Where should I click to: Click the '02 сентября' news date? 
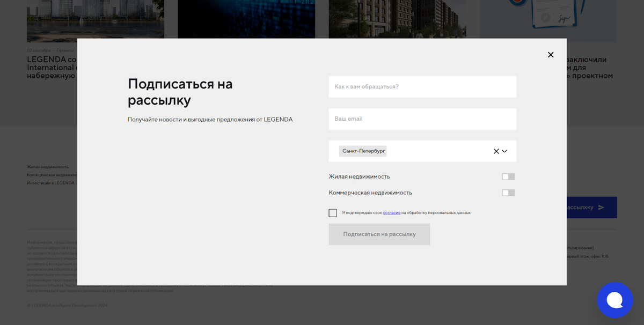tap(39, 50)
